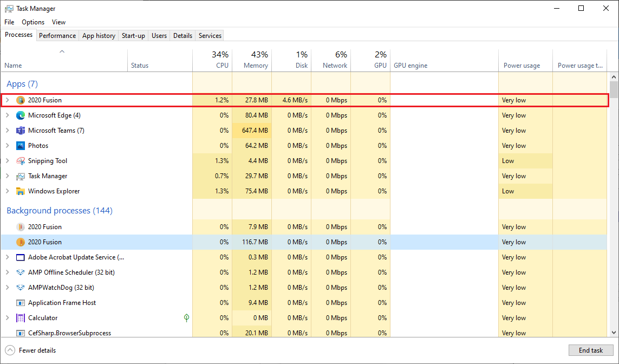Expand the Microsoft Teams (7) group
Image resolution: width=619 pixels, height=364 pixels.
[7, 131]
